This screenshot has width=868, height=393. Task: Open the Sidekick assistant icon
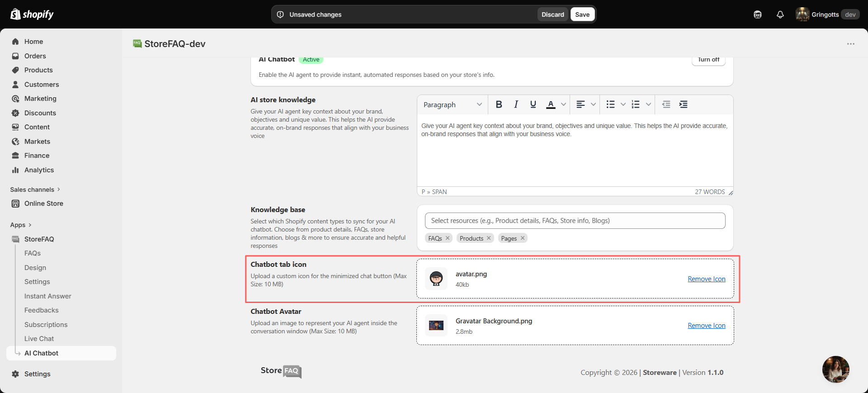758,14
